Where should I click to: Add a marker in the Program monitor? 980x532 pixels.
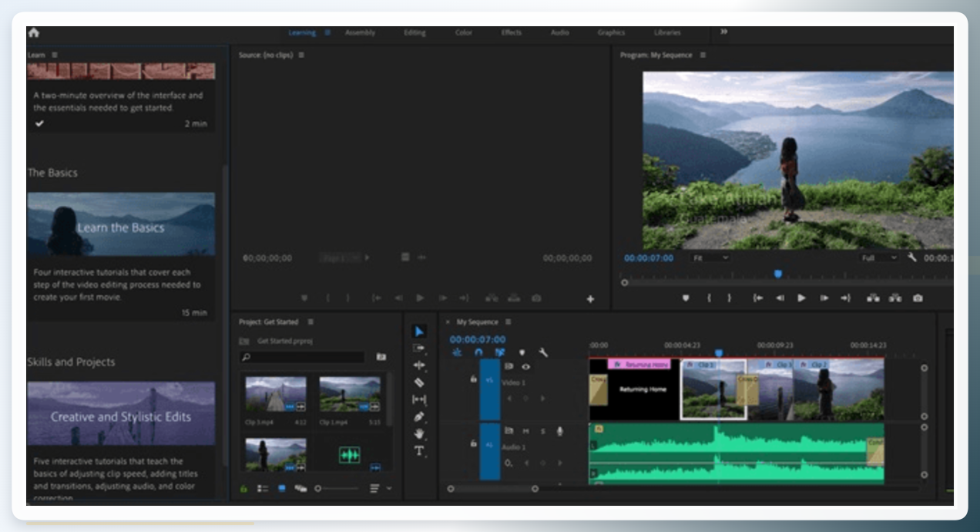pyautogui.click(x=686, y=298)
